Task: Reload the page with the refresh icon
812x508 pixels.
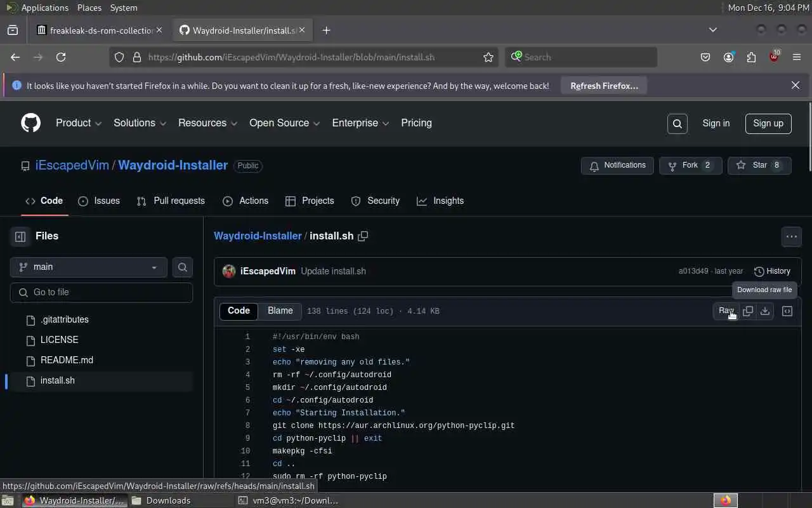Action: [61, 57]
